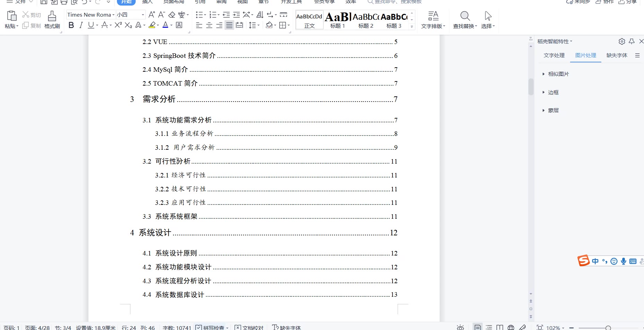Switch to 图片处理 panel tab
The height and width of the screenshot is (330, 644).
tap(586, 55)
